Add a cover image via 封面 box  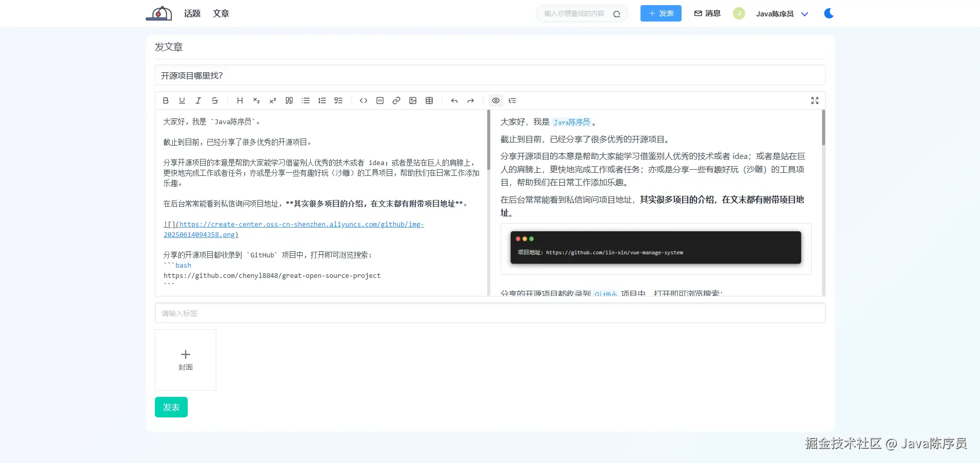186,360
